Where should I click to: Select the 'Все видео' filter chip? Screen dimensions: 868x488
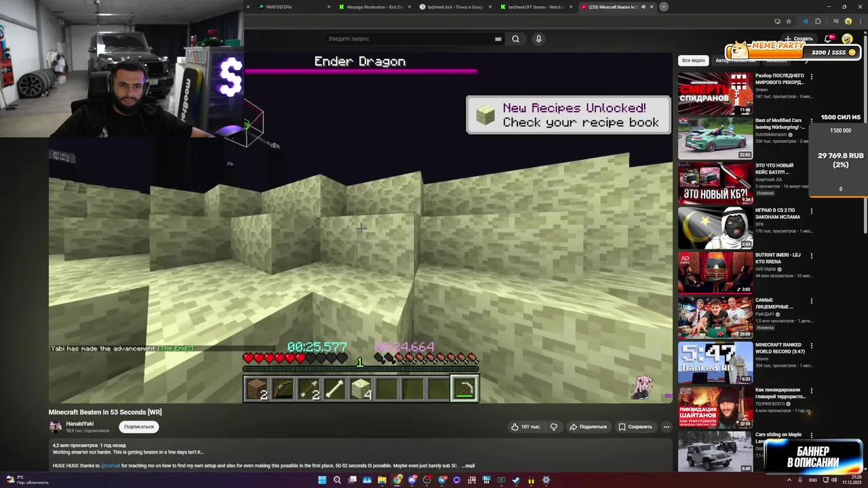(x=694, y=60)
